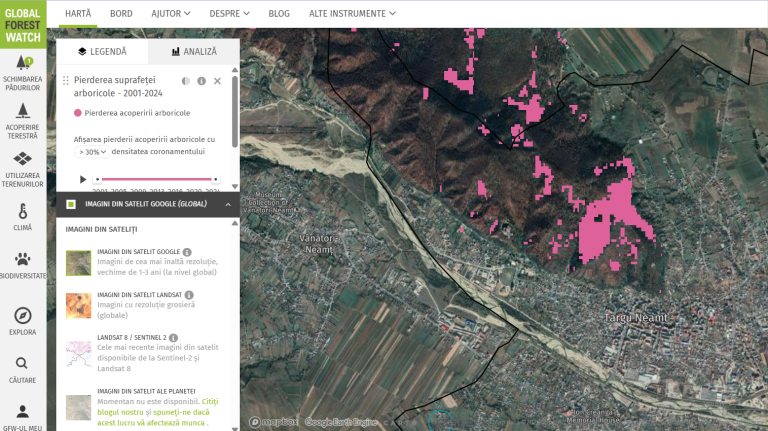Open the Utilizarea Terenurilor category
Image resolution: width=768 pixels, height=431 pixels.
(22, 166)
